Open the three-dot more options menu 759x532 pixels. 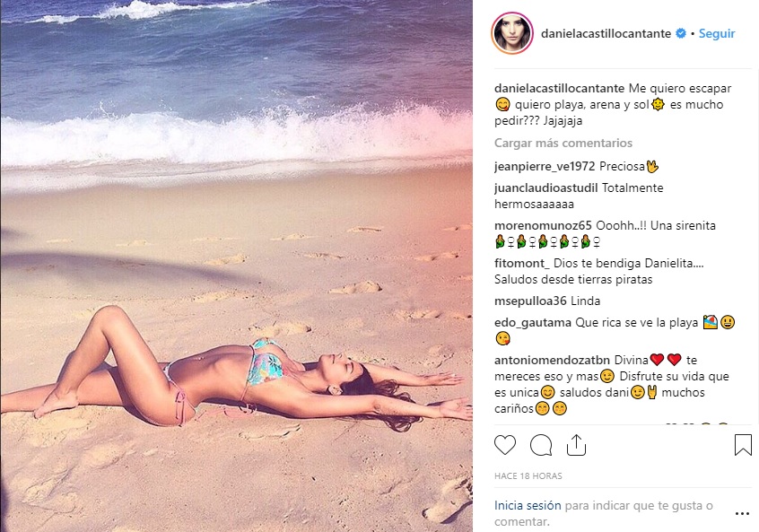(742, 514)
